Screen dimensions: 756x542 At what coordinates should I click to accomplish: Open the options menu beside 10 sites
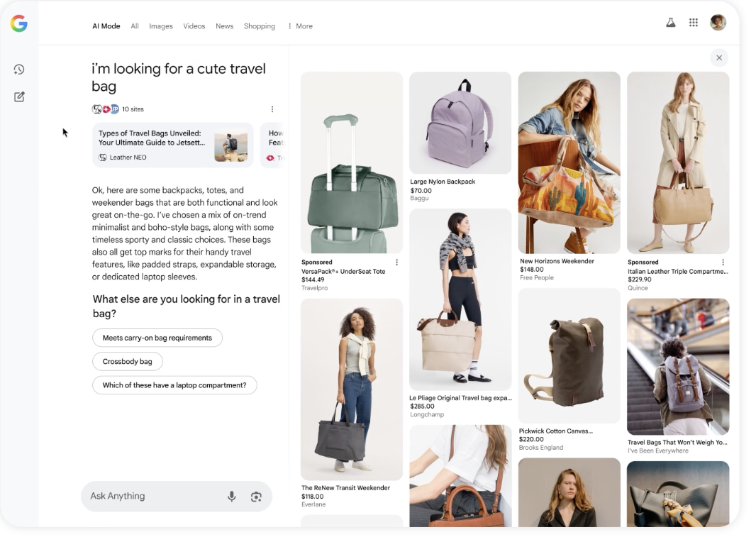click(272, 109)
